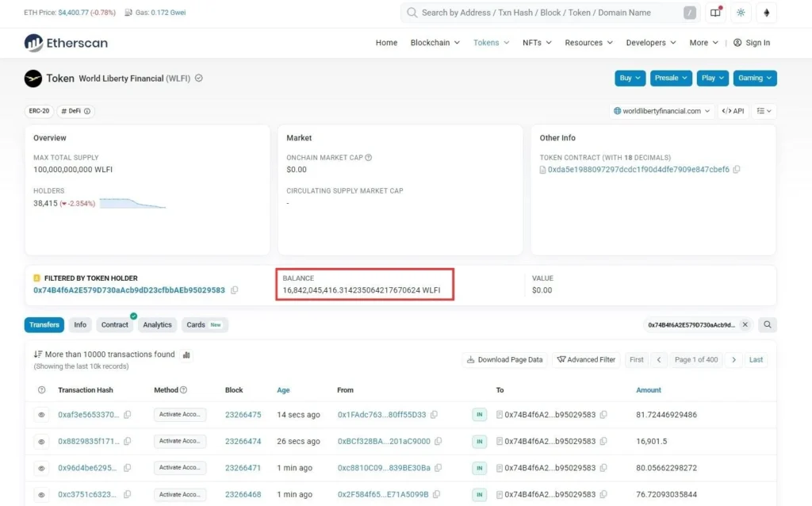The image size is (812, 506).
Task: Focus the search by address input field
Action: point(549,13)
